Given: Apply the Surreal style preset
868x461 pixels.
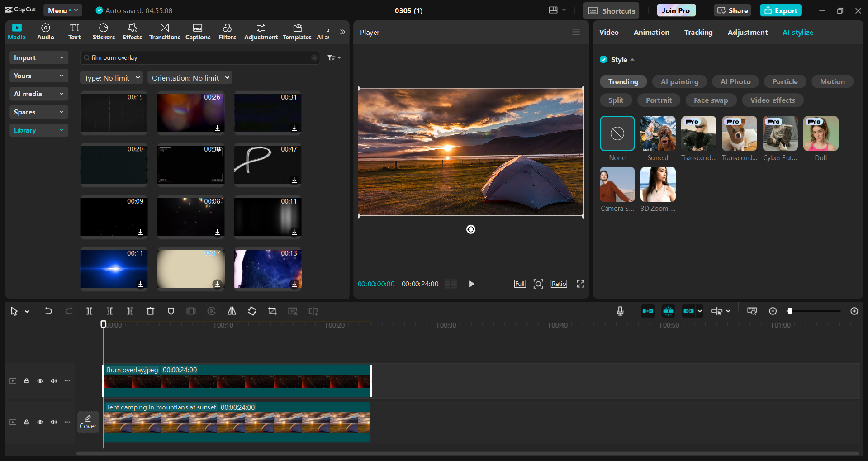Looking at the screenshot, I should tap(657, 133).
